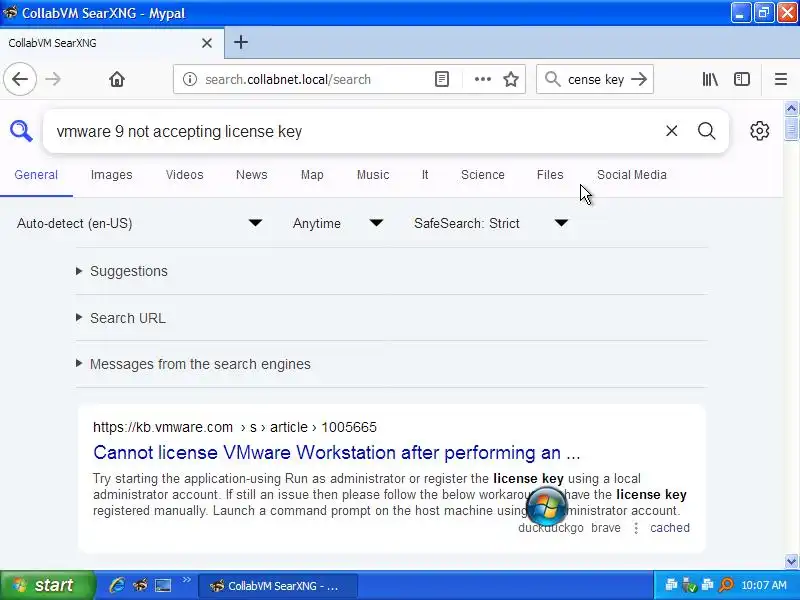
Task: Switch to the Science tab
Action: (483, 175)
